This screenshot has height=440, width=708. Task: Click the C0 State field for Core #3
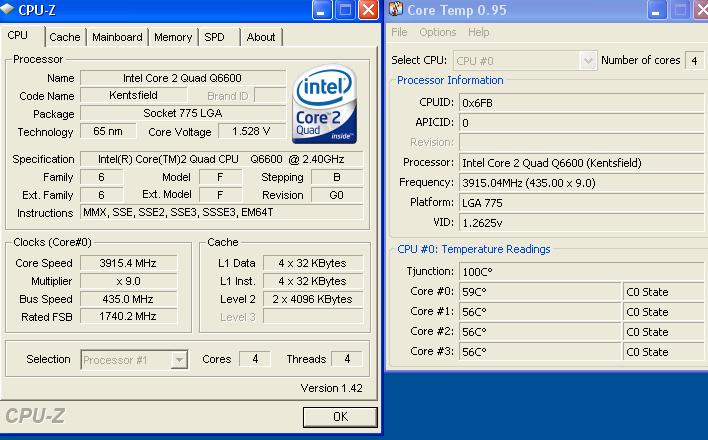pyautogui.click(x=665, y=351)
